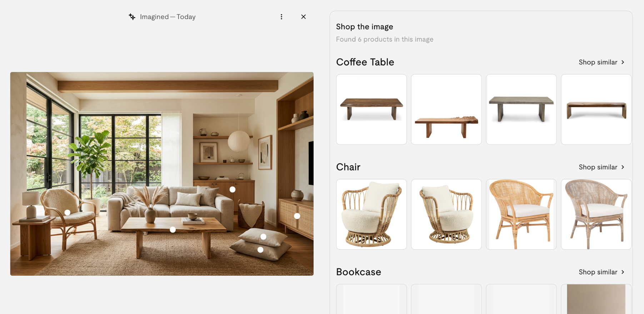Select the hotspot dot on the rattan chair

pyautogui.click(x=67, y=213)
